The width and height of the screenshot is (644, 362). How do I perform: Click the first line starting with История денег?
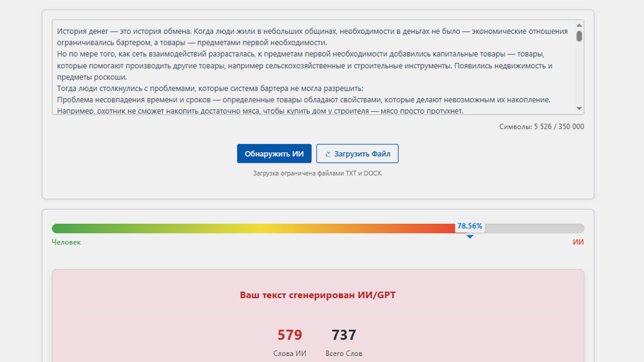tap(312, 31)
